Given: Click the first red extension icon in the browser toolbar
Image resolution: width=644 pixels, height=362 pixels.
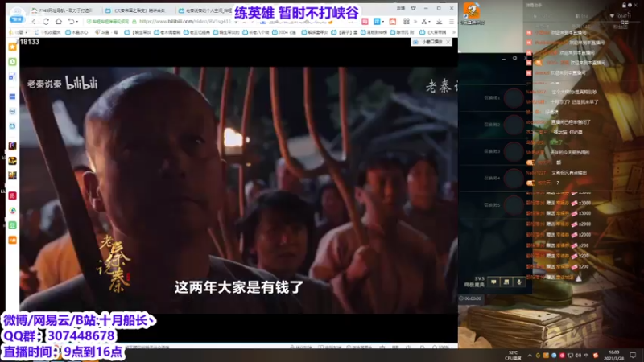Looking at the screenshot, I should [x=365, y=22].
